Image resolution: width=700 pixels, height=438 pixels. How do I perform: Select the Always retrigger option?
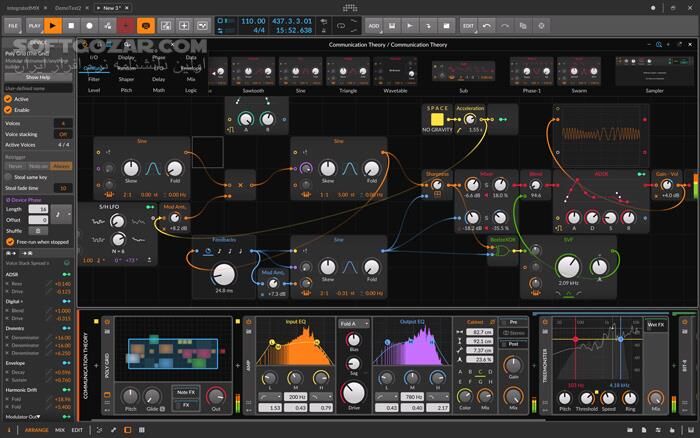pos(61,166)
